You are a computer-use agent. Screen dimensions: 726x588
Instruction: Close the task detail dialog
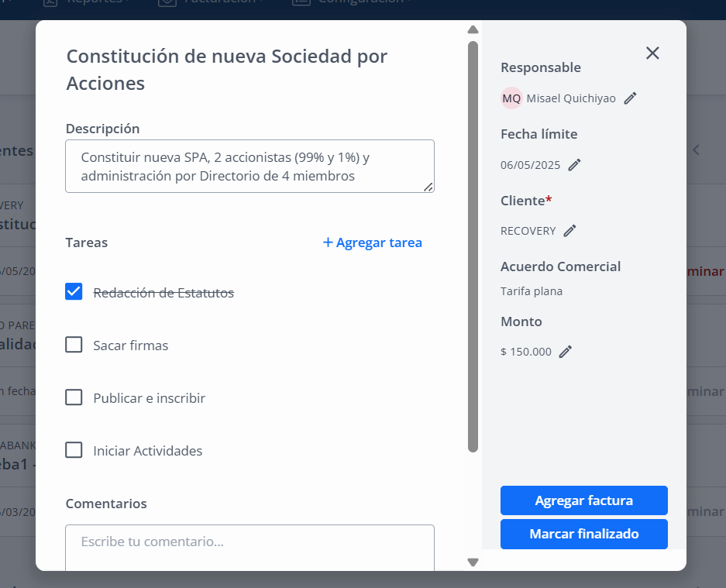[x=652, y=53]
